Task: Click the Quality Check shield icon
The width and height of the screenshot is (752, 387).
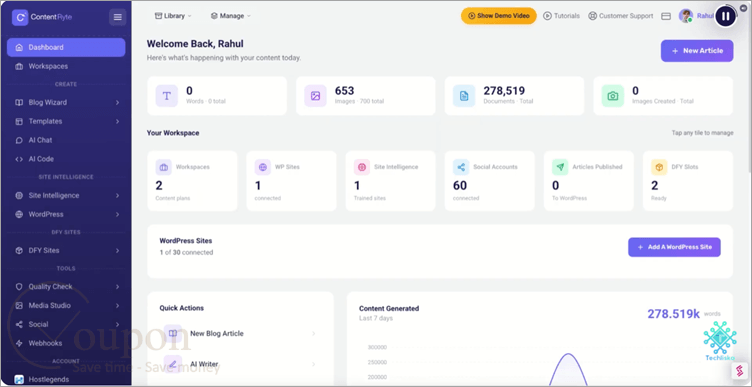Action: [19, 287]
